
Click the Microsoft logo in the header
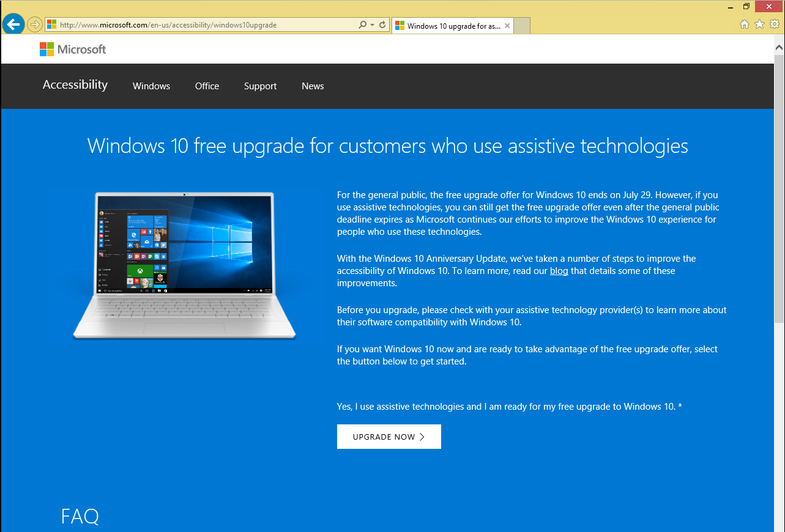(x=72, y=49)
